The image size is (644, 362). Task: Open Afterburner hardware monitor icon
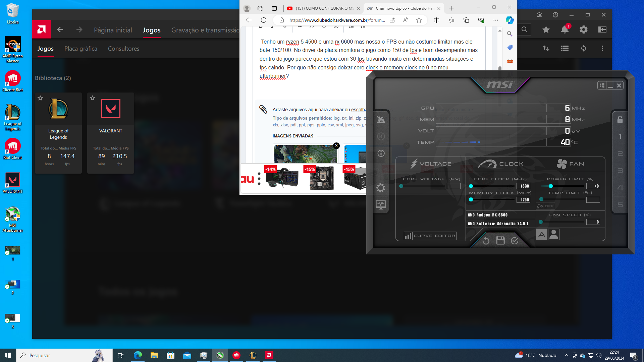click(381, 205)
